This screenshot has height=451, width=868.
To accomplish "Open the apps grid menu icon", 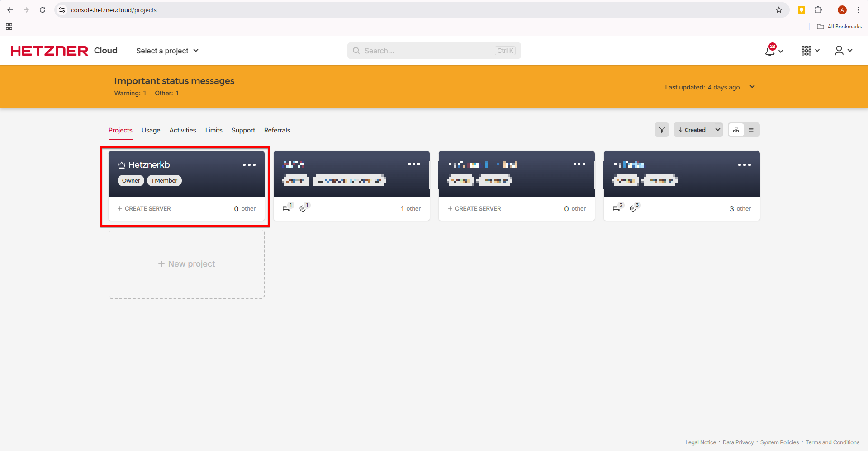I will pyautogui.click(x=806, y=51).
